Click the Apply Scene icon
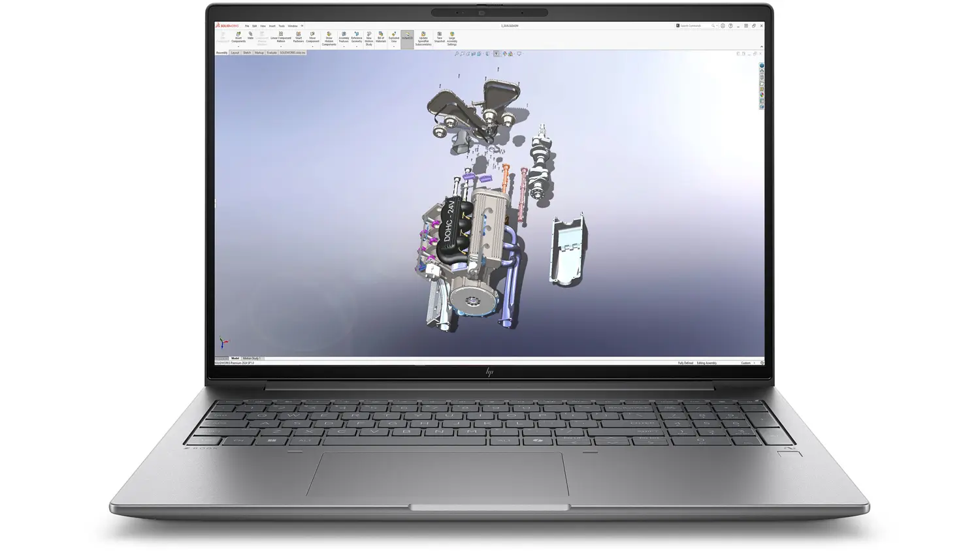 click(x=510, y=54)
